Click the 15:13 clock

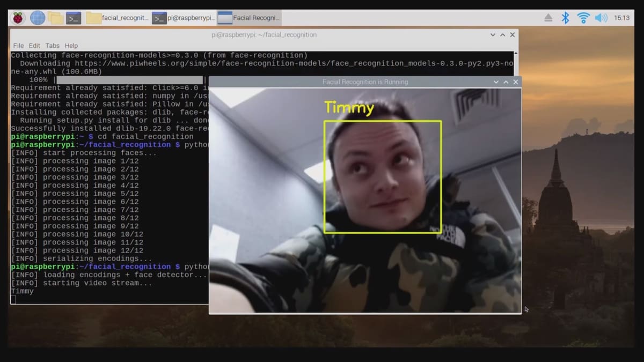coord(621,18)
